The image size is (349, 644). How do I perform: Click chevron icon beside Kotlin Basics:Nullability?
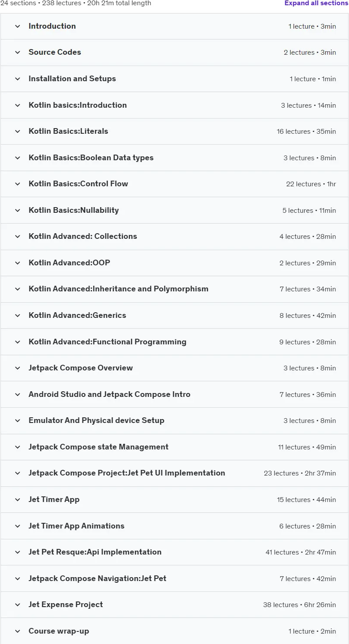point(17,210)
